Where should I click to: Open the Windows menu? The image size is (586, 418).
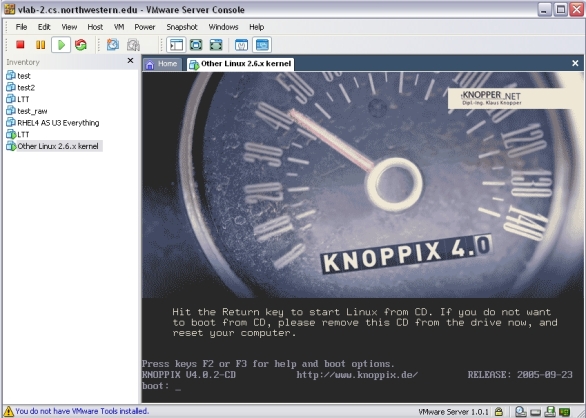pyautogui.click(x=223, y=27)
